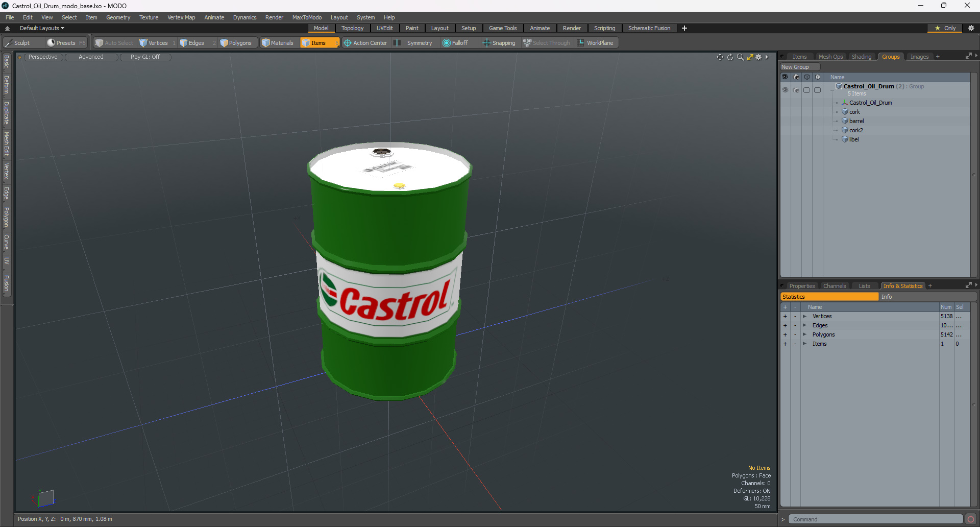This screenshot has height=527, width=980.
Task: Expand the Groups panel to full size
Action: click(x=968, y=56)
